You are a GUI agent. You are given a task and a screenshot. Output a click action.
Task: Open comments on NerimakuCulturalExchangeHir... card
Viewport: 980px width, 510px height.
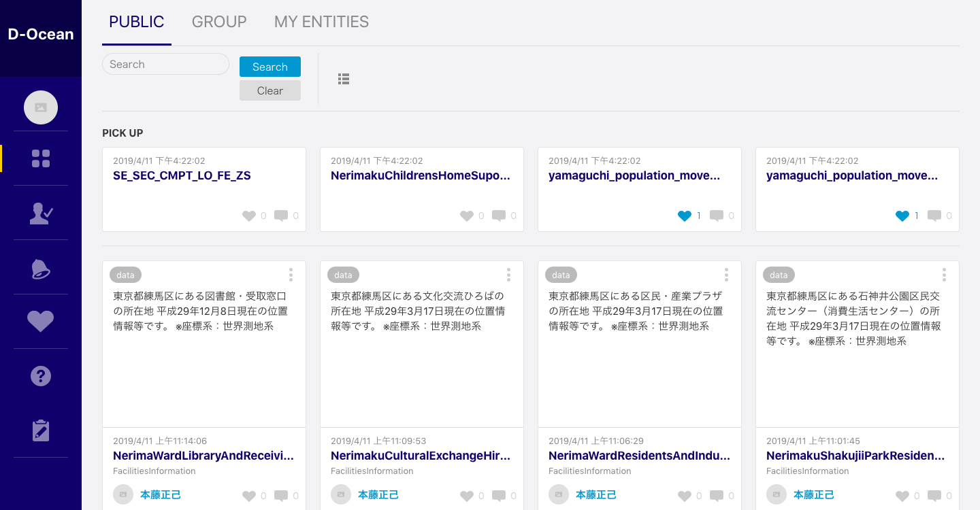pos(499,496)
